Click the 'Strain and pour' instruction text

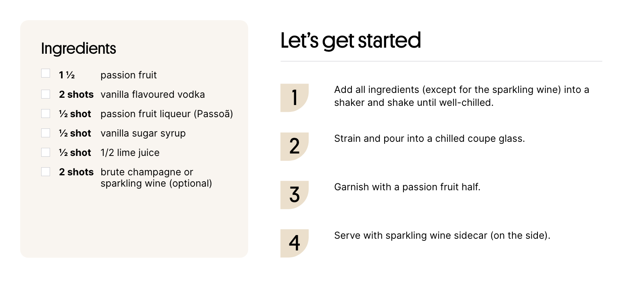(429, 139)
